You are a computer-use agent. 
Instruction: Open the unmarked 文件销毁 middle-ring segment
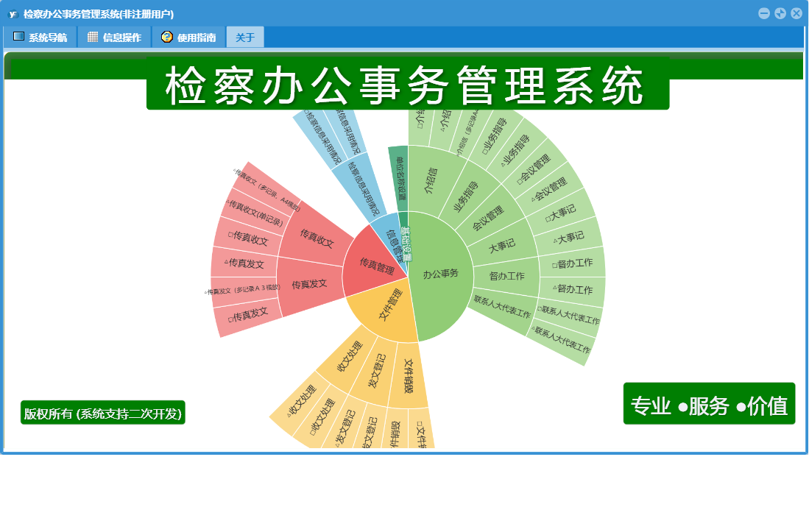[x=408, y=376]
